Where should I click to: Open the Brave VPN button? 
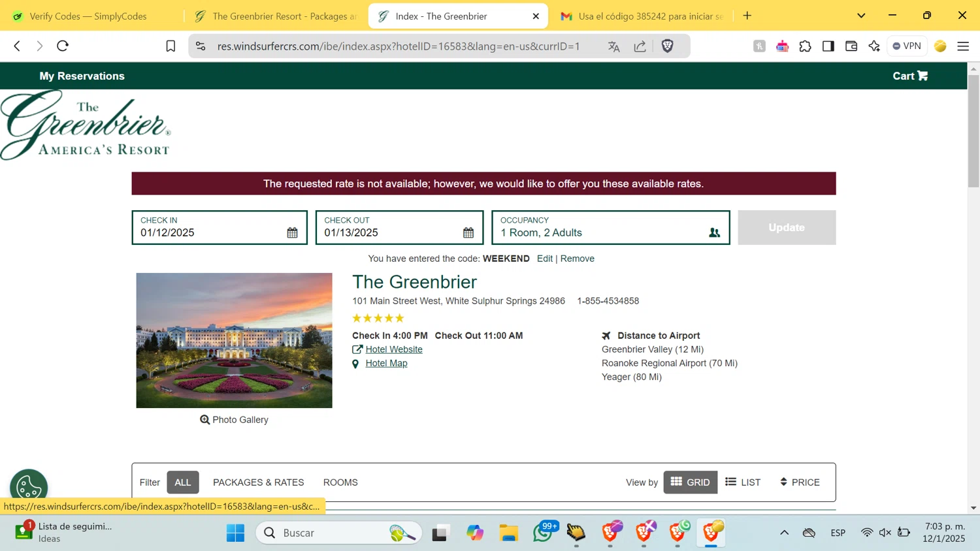tap(907, 46)
